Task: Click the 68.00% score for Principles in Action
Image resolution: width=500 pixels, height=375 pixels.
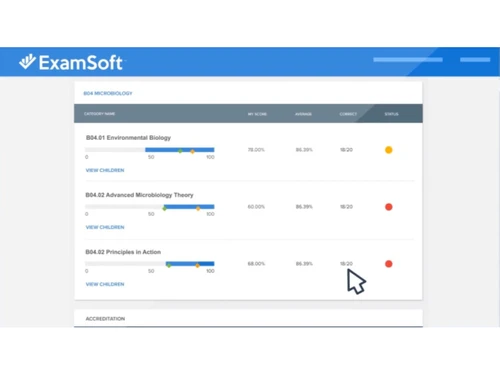Action: coord(256,264)
